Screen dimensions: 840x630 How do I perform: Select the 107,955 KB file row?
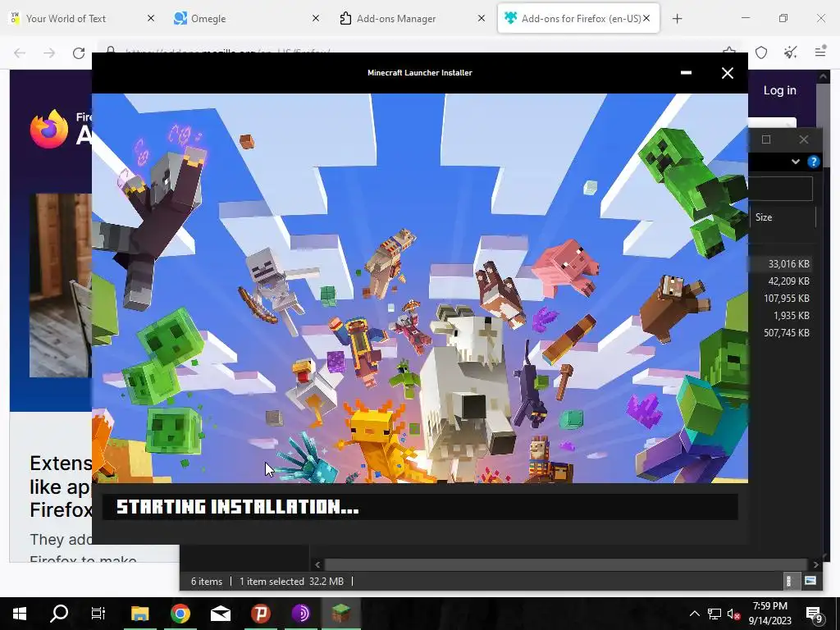pos(785,298)
